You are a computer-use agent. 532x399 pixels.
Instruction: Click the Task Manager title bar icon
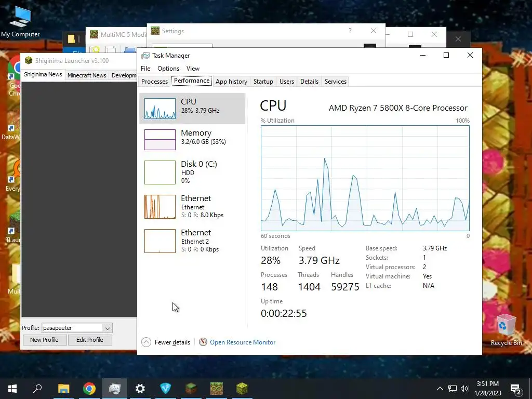[x=145, y=56]
